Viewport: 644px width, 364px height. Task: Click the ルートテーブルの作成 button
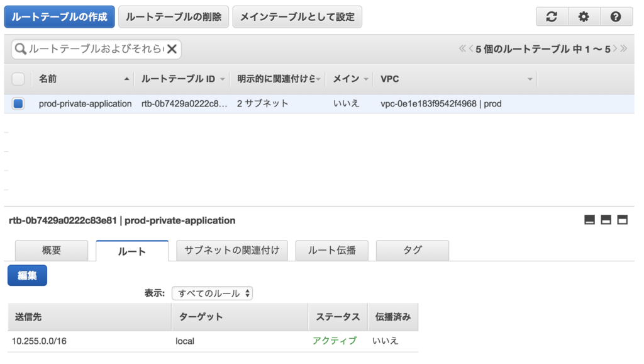(x=60, y=17)
